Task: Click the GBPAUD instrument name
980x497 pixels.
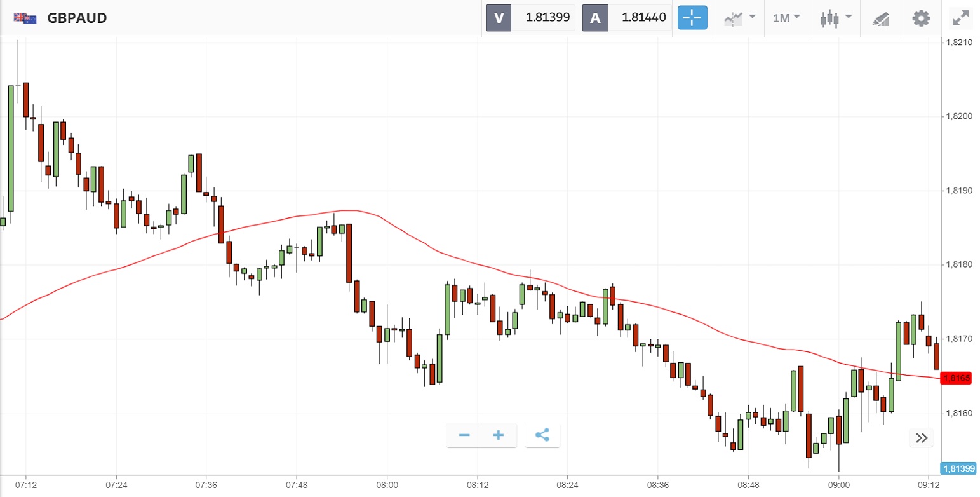Action: 77,18
